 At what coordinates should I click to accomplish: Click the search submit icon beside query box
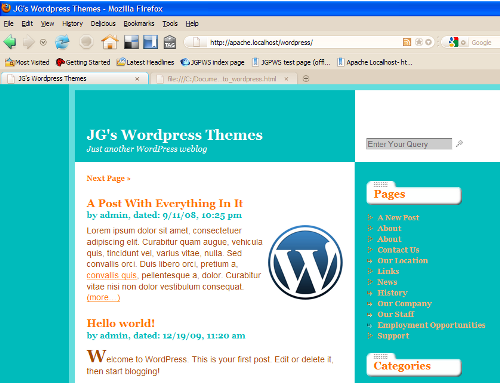459,144
